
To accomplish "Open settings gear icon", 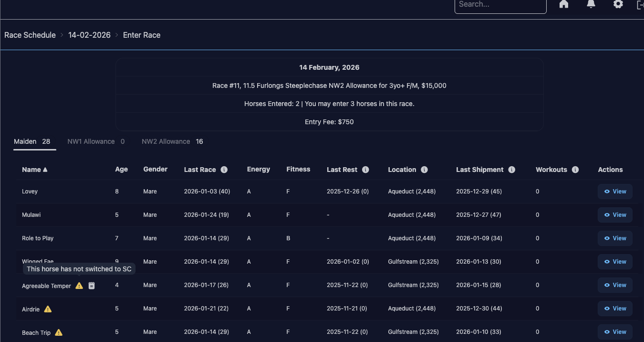I will 618,4.
